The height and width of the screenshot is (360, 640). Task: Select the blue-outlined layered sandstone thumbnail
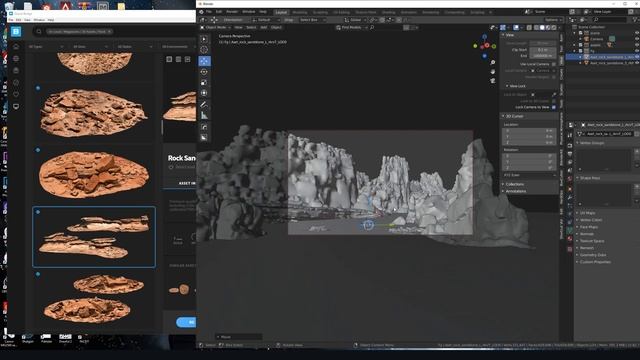pos(94,237)
